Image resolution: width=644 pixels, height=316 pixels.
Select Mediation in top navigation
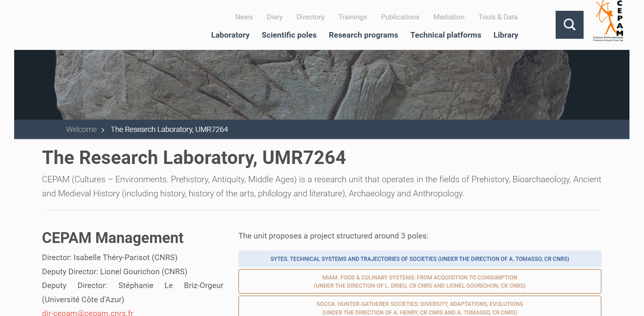449,17
